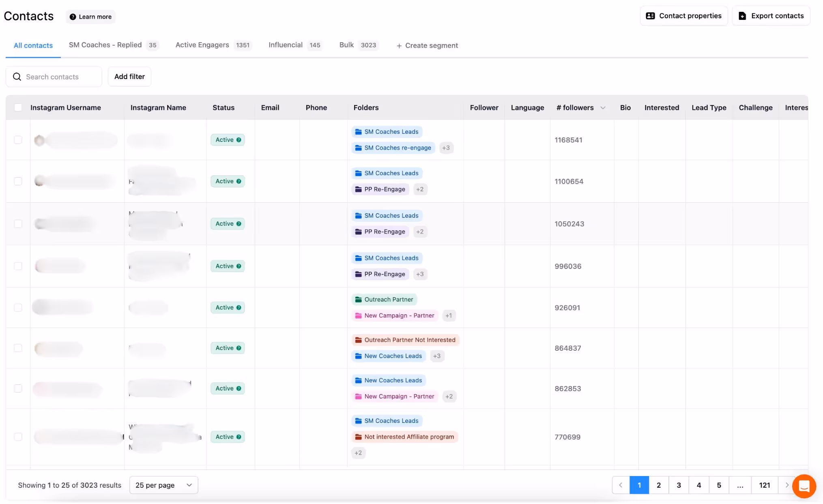Click the red Not interested Affiliate program folder tag
The width and height of the screenshot is (823, 504).
[404, 437]
